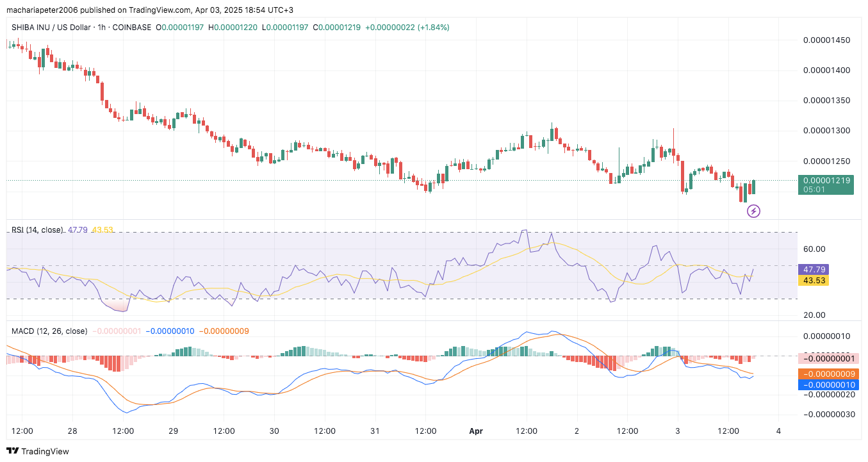Click the purple 47.79 RSI axis tag
The width and height of the screenshot is (868, 462).
[x=813, y=270]
